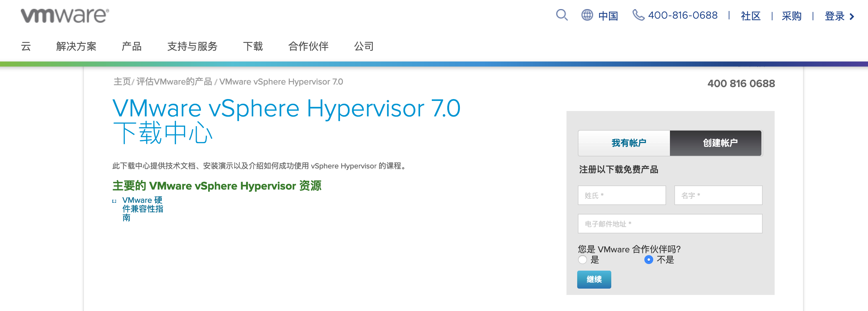Click the VMware logo
The height and width of the screenshot is (311, 868).
click(x=65, y=15)
